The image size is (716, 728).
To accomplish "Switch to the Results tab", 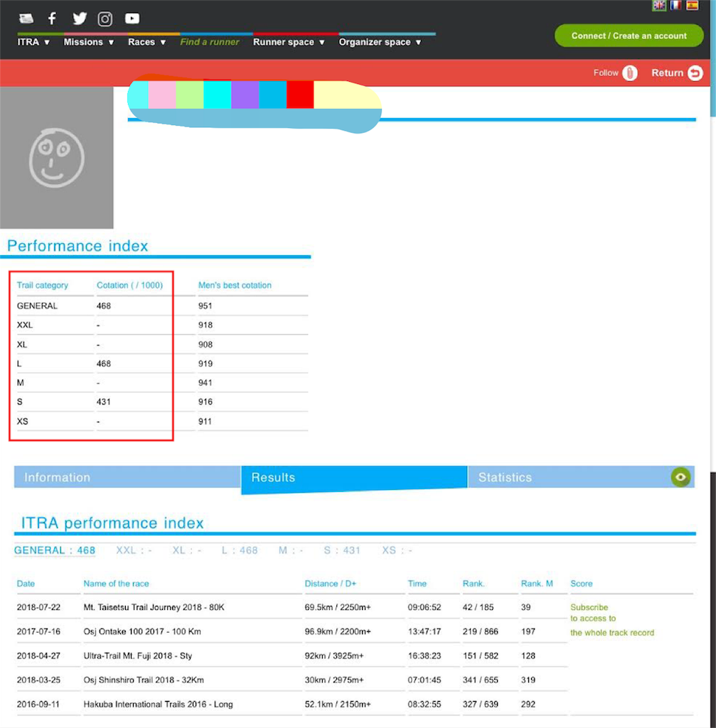I will [x=354, y=478].
